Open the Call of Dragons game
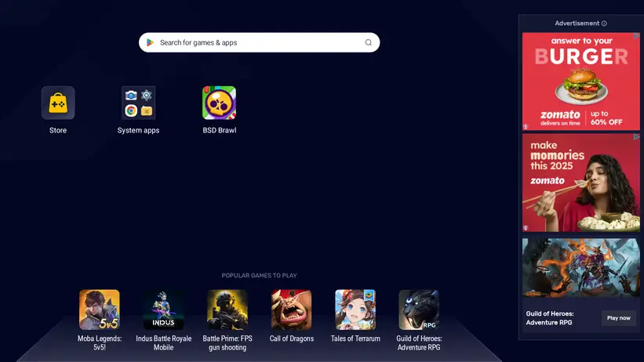 pyautogui.click(x=291, y=310)
